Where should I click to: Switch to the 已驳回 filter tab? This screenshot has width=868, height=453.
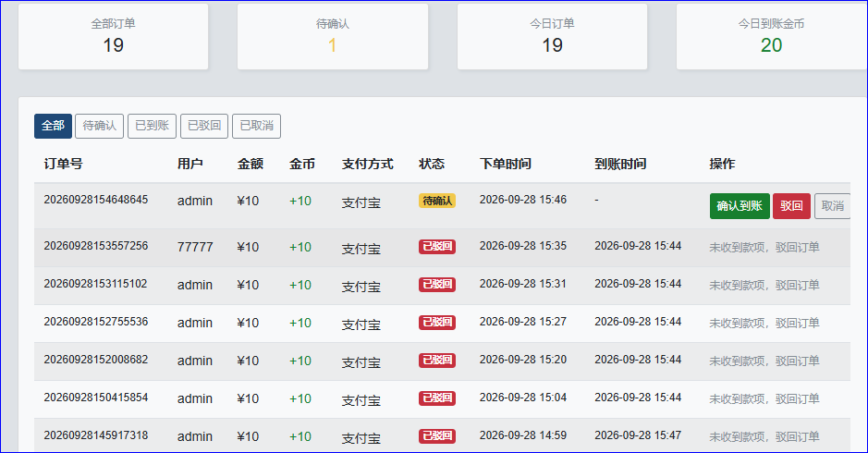tap(204, 126)
